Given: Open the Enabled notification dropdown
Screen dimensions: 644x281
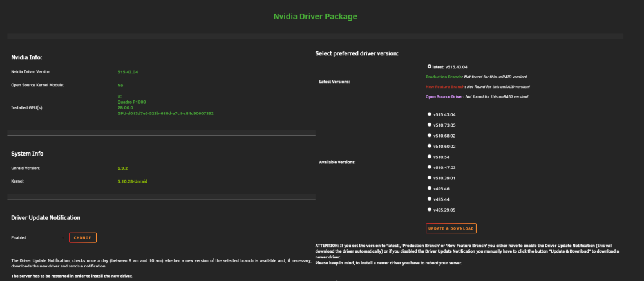Looking at the screenshot, I should [37, 237].
